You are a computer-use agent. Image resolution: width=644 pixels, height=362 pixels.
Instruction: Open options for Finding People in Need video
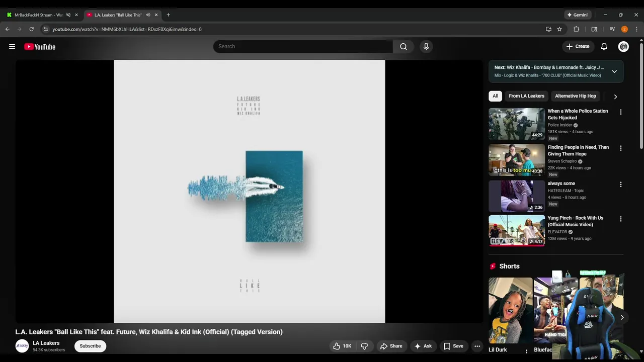[x=620, y=148]
